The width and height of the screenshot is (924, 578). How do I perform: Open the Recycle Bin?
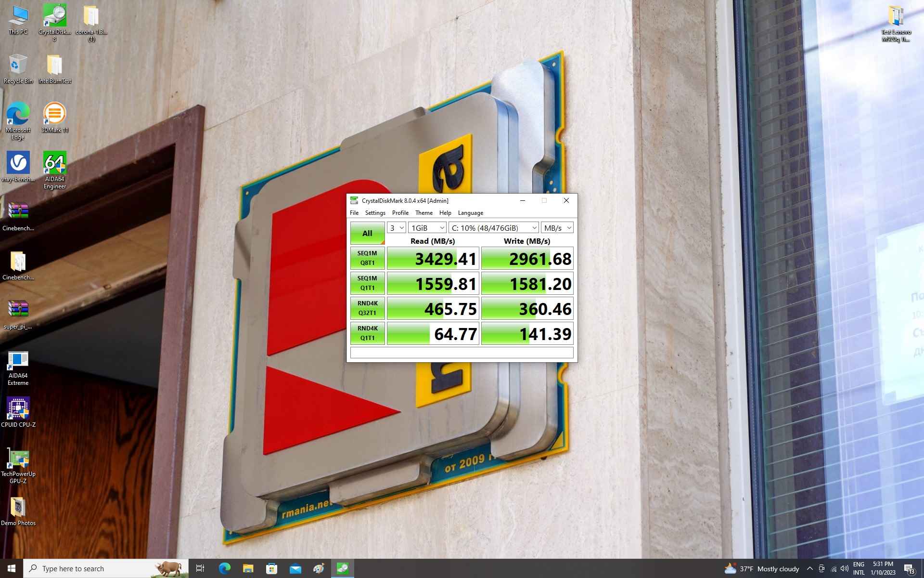[18, 69]
